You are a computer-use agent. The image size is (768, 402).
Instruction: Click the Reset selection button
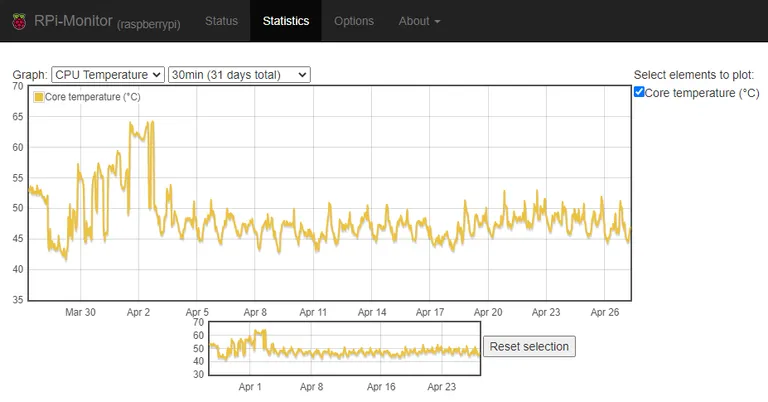(x=529, y=347)
